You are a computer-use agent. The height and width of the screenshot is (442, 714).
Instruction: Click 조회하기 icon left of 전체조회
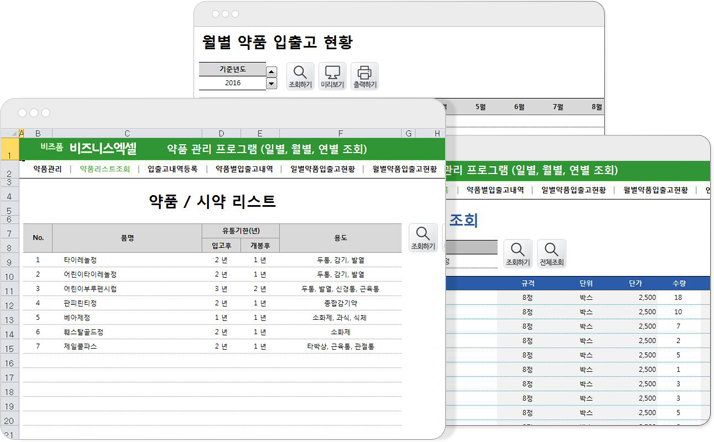517,253
